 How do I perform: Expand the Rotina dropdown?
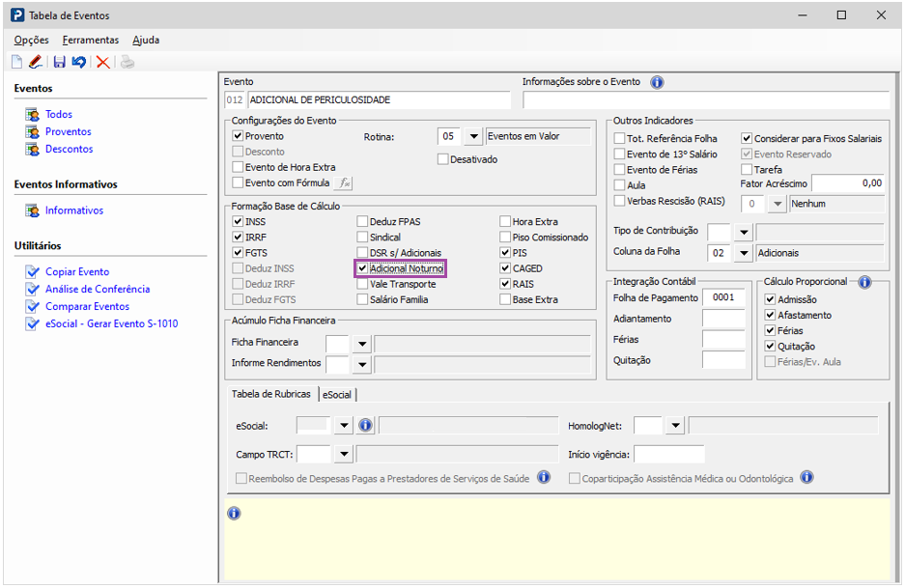click(473, 137)
